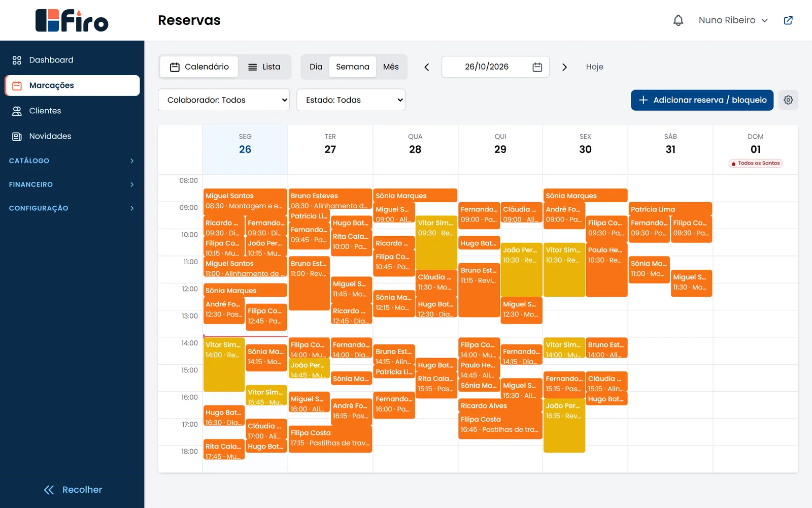Open external link icon in header
The height and width of the screenshot is (508, 812).
point(788,20)
